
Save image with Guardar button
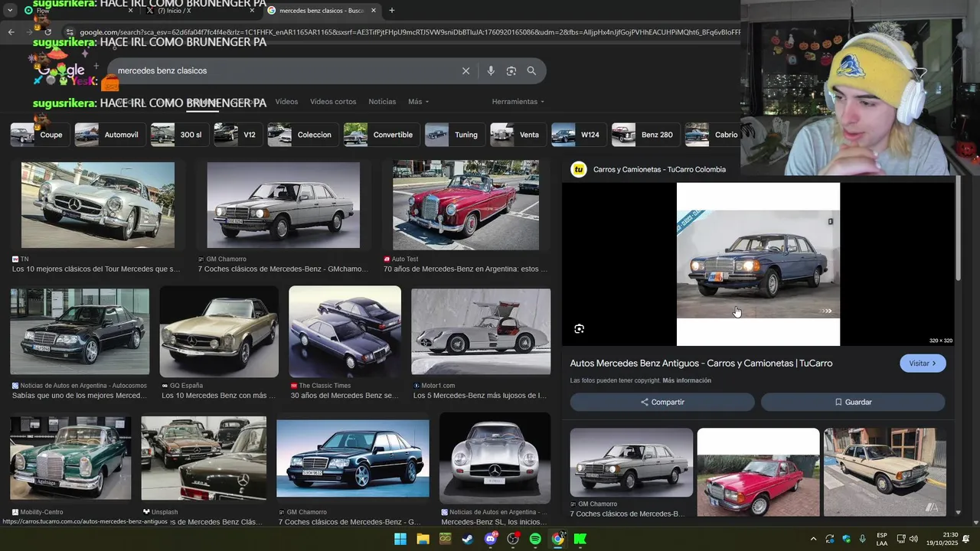coord(852,402)
